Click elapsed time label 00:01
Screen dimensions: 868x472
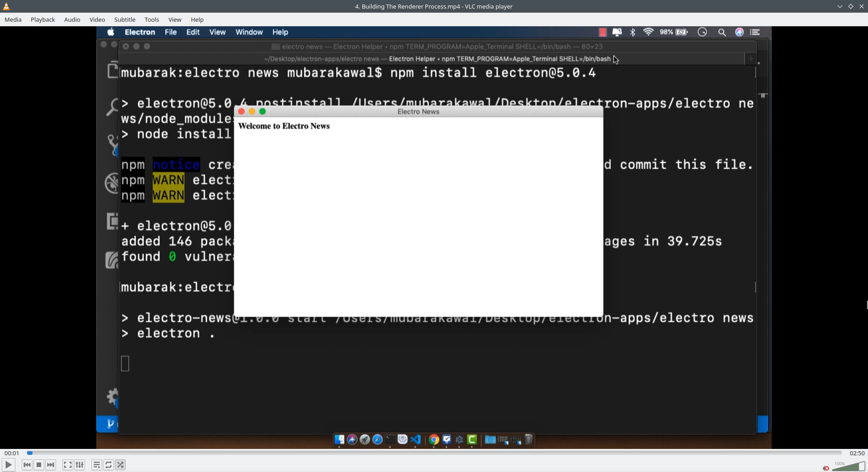tap(12, 453)
